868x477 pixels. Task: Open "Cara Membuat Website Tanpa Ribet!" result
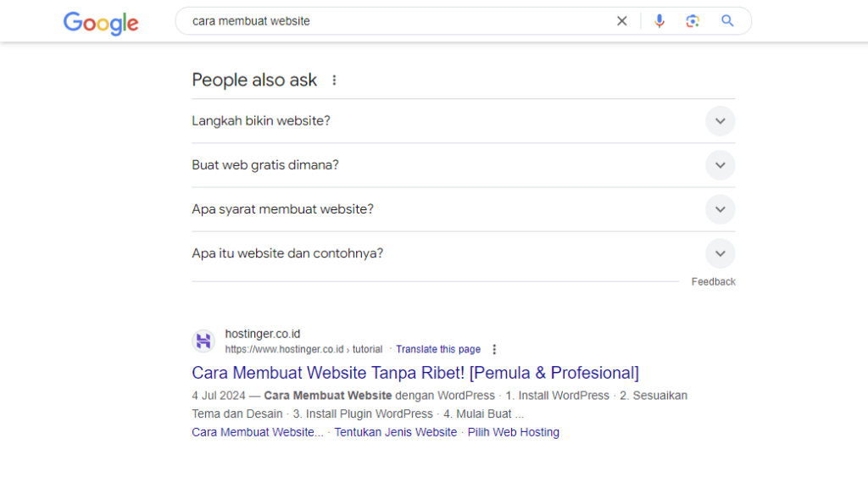pos(415,373)
